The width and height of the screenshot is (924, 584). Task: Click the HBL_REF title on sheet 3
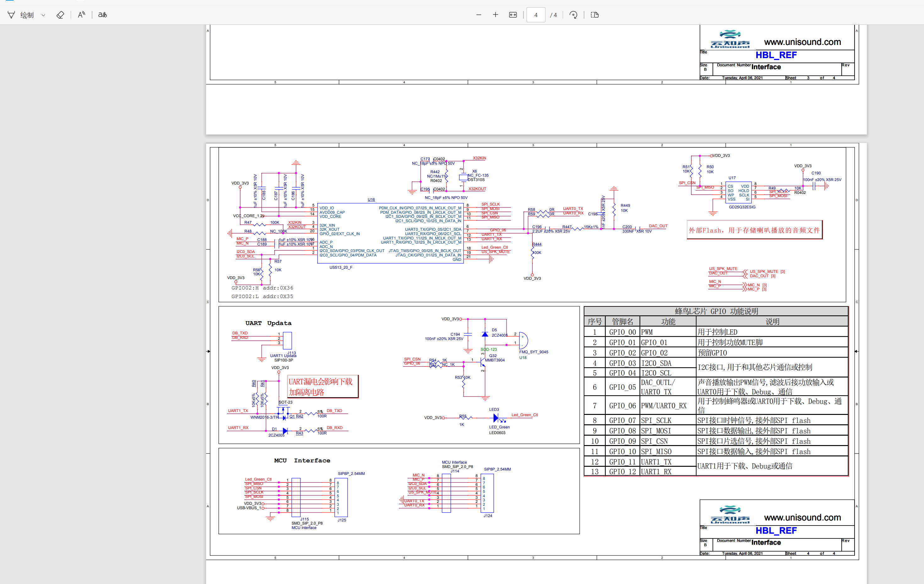point(776,55)
